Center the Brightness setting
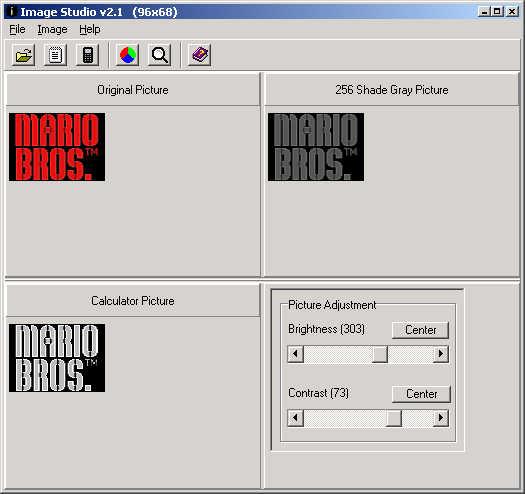The image size is (525, 494). [x=420, y=330]
